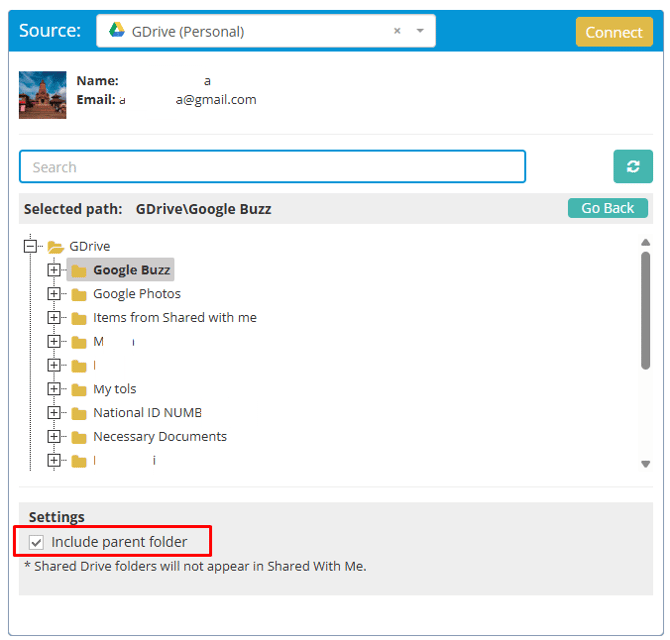Click the Go Back button
This screenshot has height=640, width=670.
coord(608,208)
